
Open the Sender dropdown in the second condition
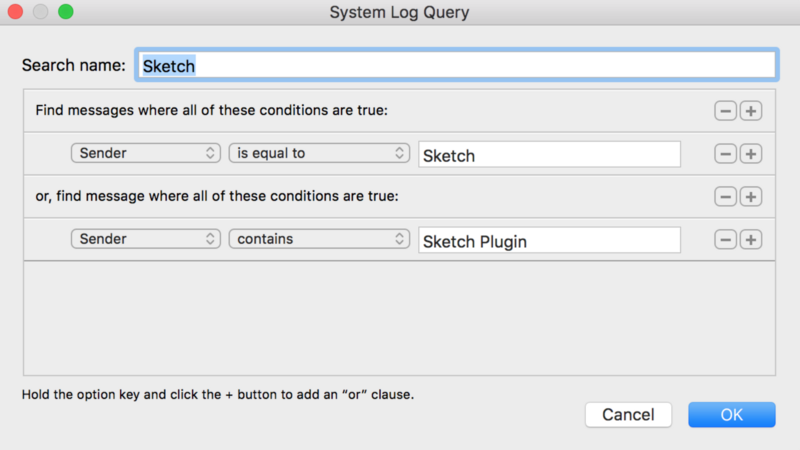(145, 240)
